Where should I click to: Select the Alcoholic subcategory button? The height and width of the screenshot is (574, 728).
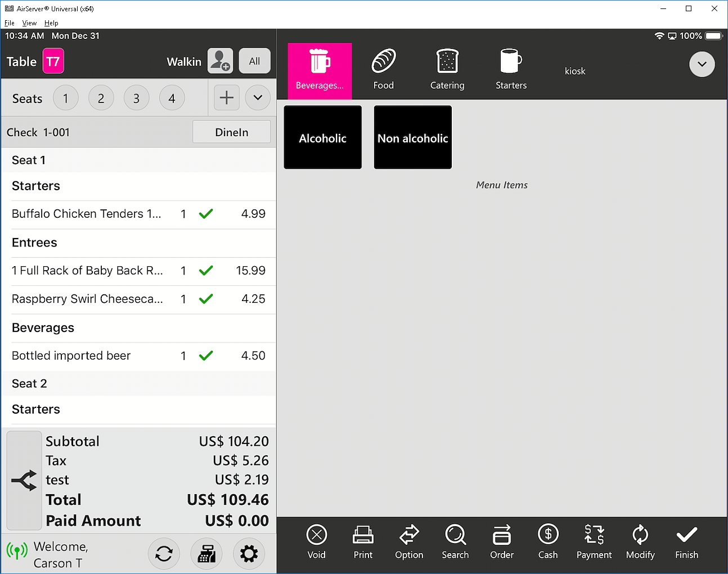point(323,138)
